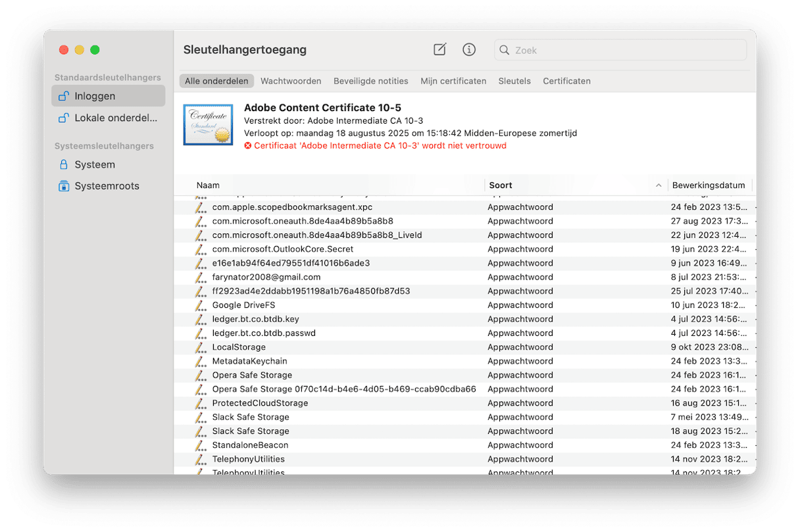Click the Adobe certificate thumbnail image
The image size is (800, 532).
click(208, 125)
